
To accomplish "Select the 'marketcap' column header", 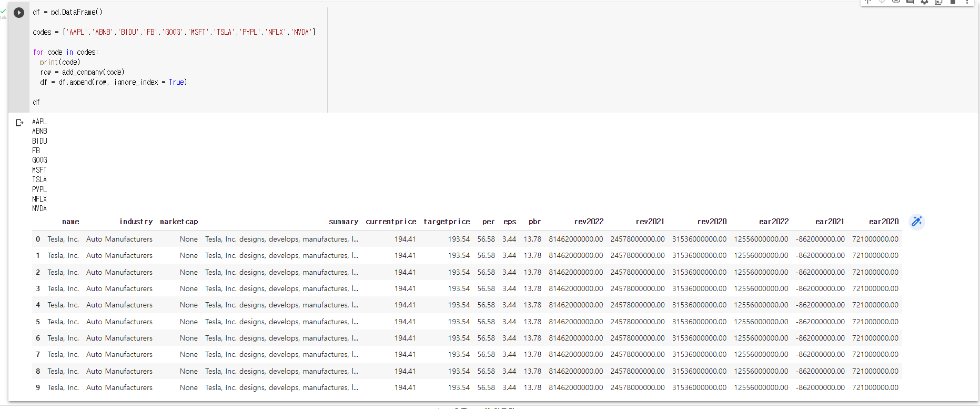I will click(179, 222).
